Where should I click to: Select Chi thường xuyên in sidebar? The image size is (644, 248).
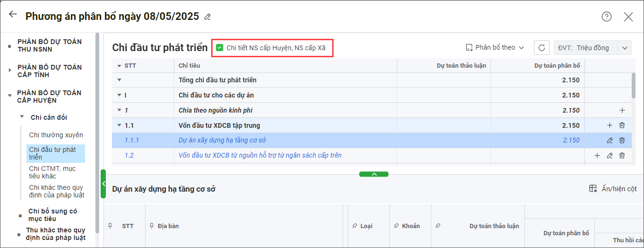coord(56,135)
